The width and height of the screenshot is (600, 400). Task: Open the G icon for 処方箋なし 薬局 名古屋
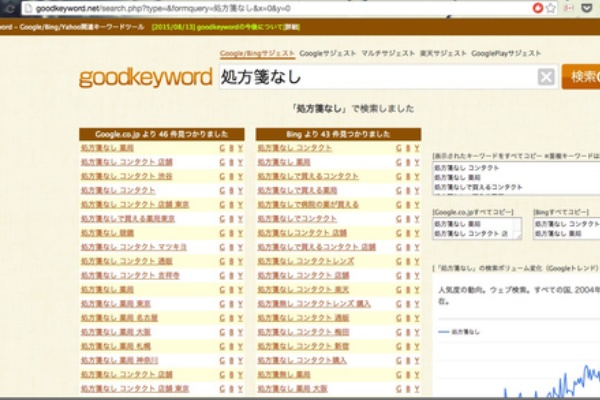(x=222, y=318)
